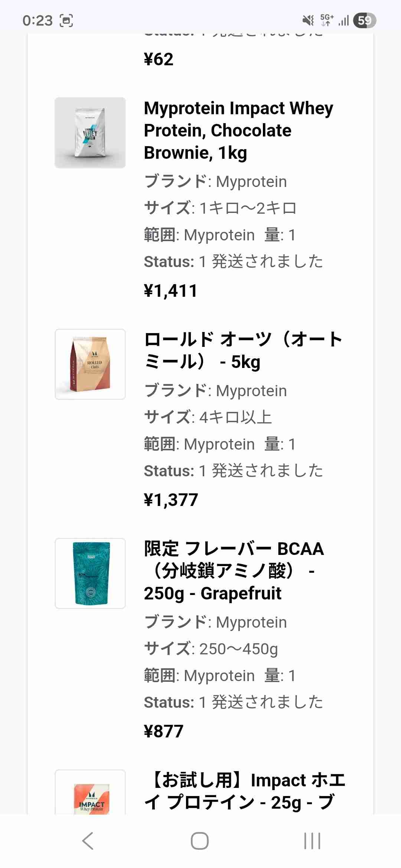
Task: Open the recent apps navigation icon
Action: click(312, 841)
